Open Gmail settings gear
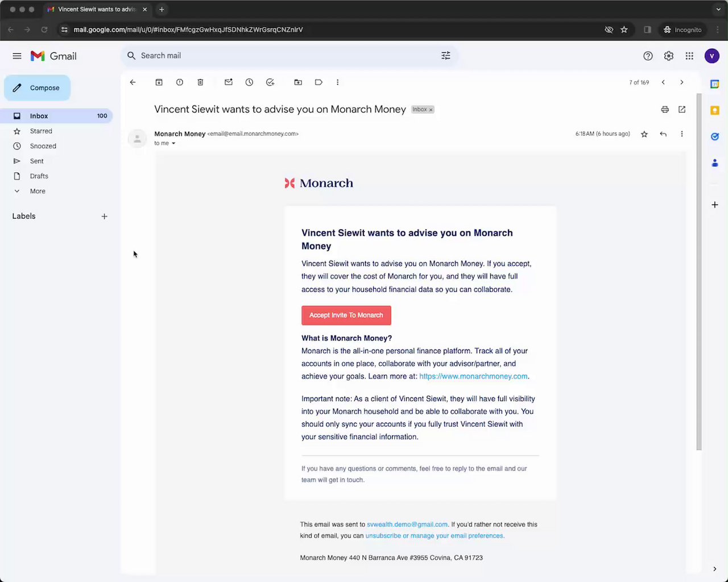The height and width of the screenshot is (582, 728). (669, 56)
